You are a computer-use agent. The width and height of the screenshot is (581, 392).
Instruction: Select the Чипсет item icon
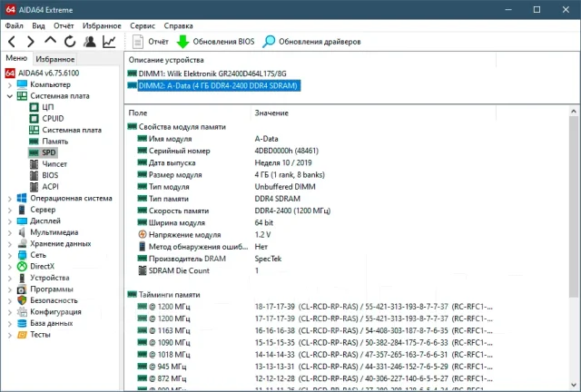coord(34,163)
